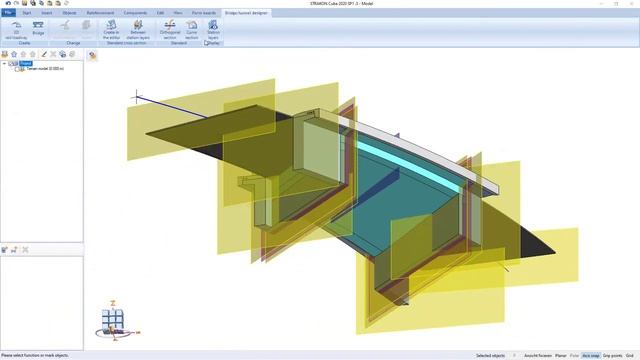This screenshot has height=360, width=640.
Task: Click the Undo icon in the title bar
Action: (8, 3)
